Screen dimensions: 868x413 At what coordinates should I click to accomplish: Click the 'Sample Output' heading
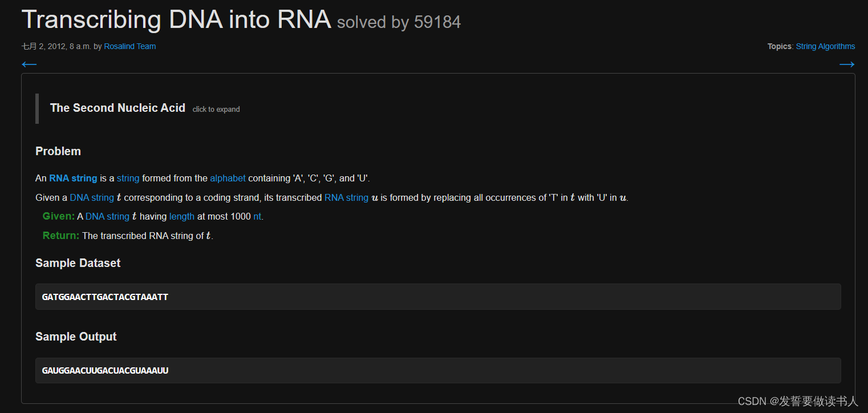[x=76, y=337]
